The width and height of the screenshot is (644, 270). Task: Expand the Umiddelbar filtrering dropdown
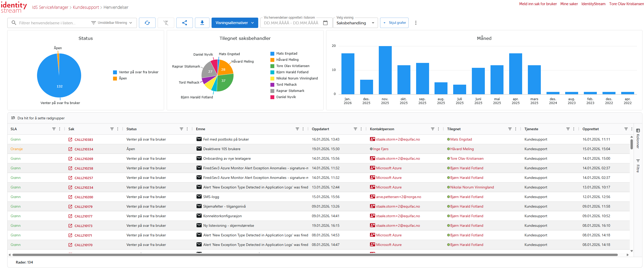112,23
